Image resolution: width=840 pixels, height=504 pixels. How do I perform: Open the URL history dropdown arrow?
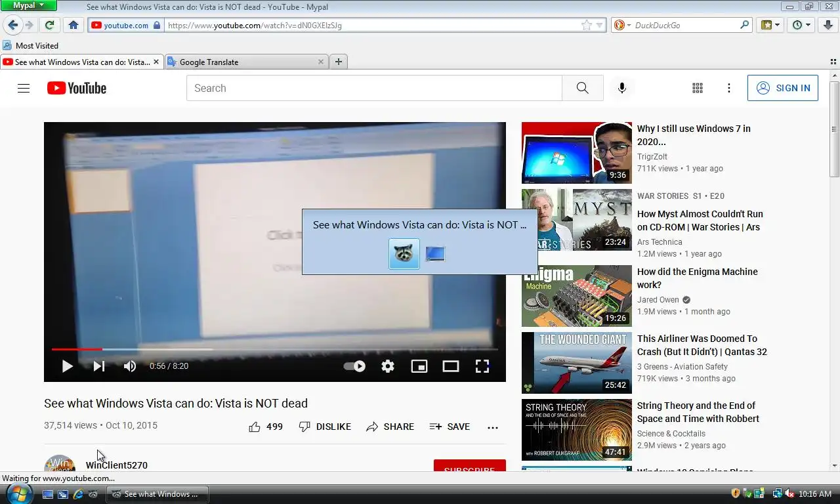click(x=599, y=26)
